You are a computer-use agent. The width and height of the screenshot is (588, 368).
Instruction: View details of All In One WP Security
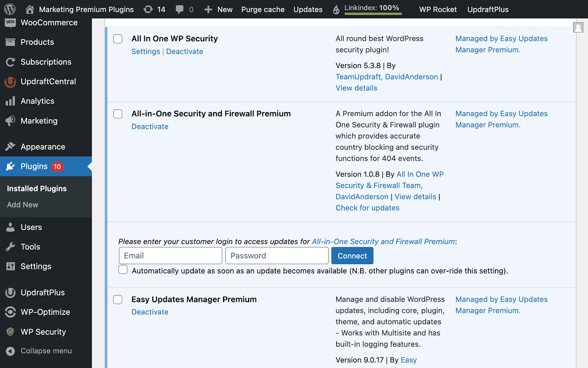[356, 88]
